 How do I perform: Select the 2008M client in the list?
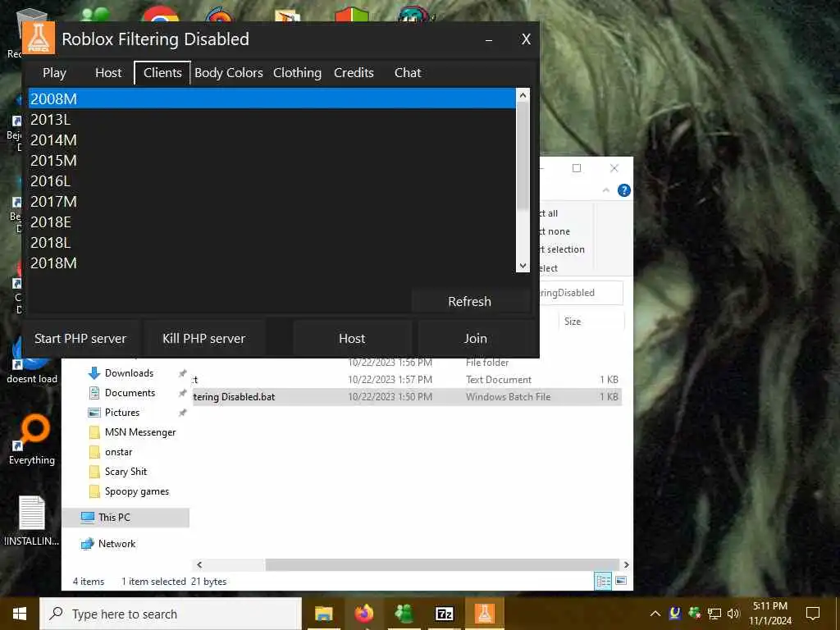pyautogui.click(x=272, y=98)
